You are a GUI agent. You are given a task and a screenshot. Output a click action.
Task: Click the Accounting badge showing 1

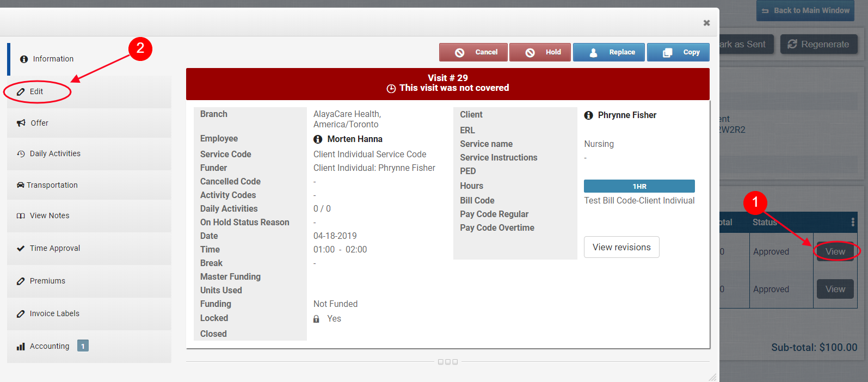[83, 346]
